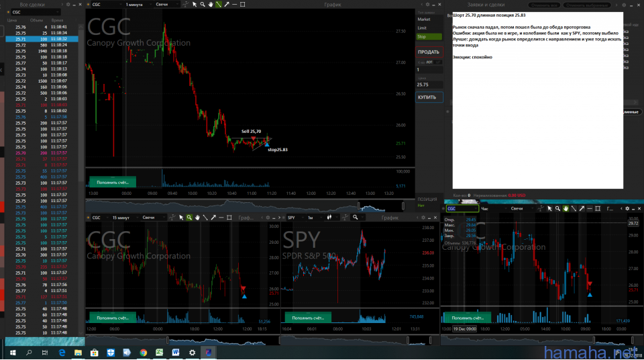Select arrow tool in the hourly CGC chart
Viewport: 644px width, 360px height.
tap(582, 209)
